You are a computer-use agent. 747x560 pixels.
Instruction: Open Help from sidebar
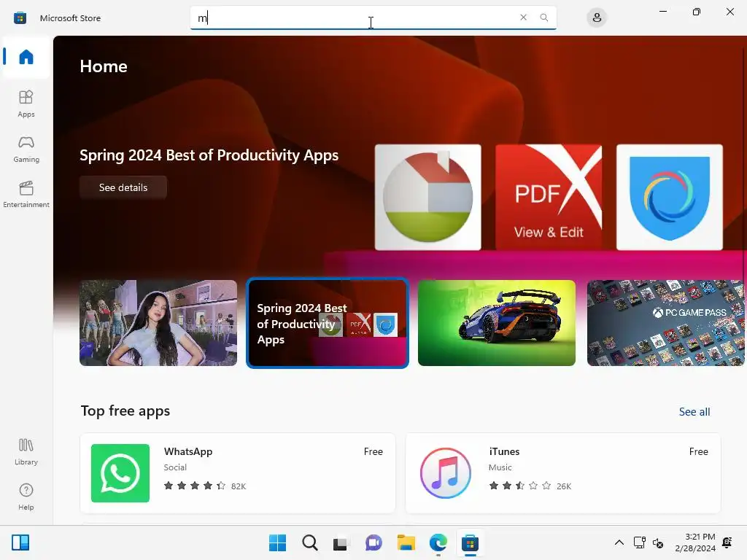coord(26,497)
